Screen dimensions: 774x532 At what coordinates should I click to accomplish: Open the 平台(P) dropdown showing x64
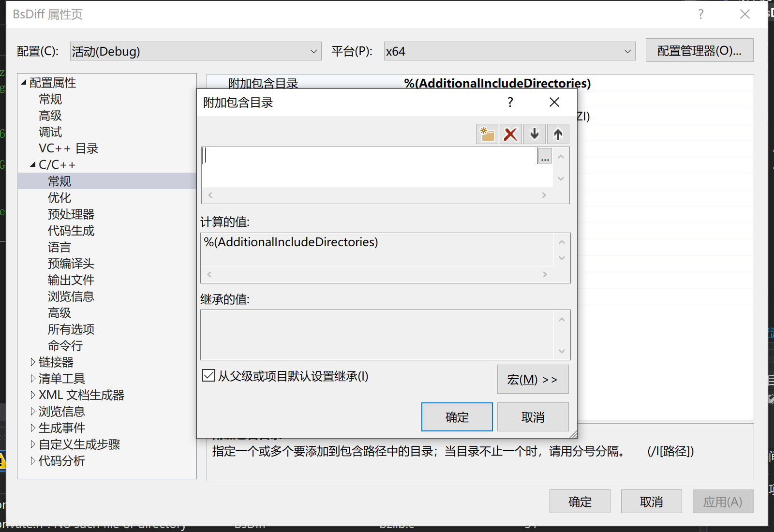pyautogui.click(x=508, y=51)
